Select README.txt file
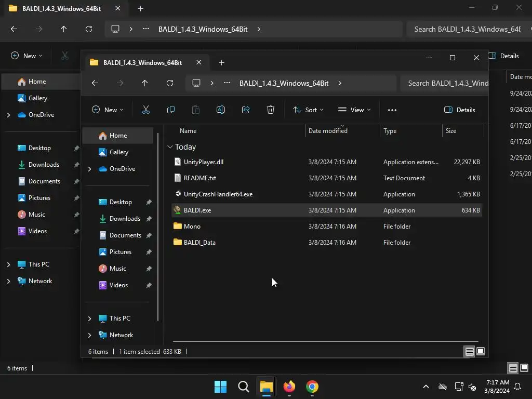This screenshot has width=532, height=399. [x=326, y=178]
